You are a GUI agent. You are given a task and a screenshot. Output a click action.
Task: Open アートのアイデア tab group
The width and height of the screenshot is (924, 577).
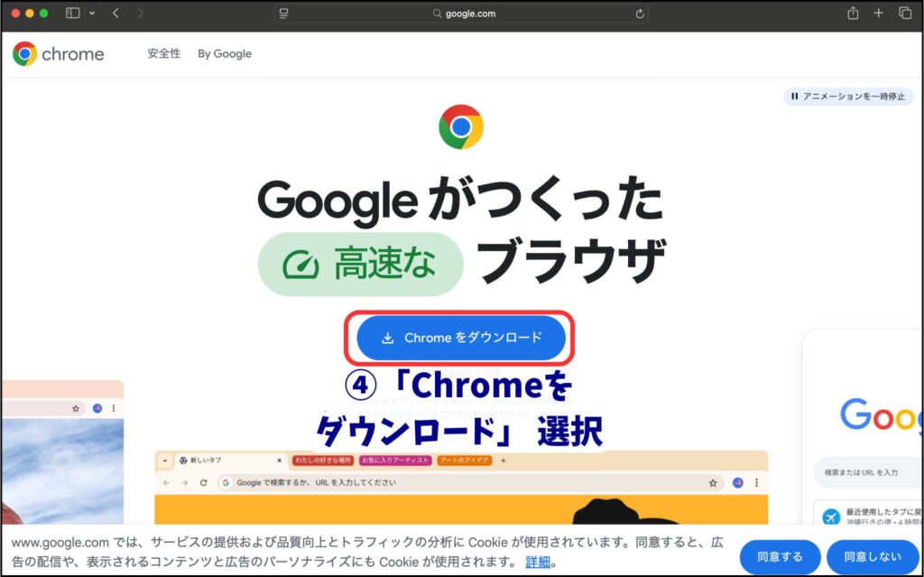[465, 461]
